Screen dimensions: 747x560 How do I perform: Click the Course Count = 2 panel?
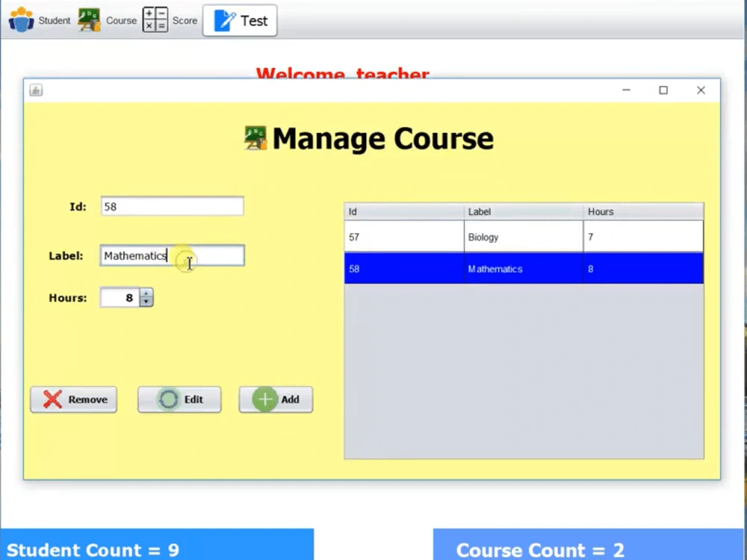point(588,544)
